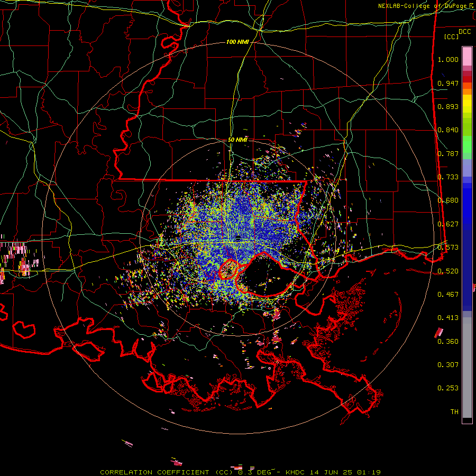The width and height of the screenshot is (476, 476).
Task: Click the 0.413 color scale value
Action: point(448,318)
